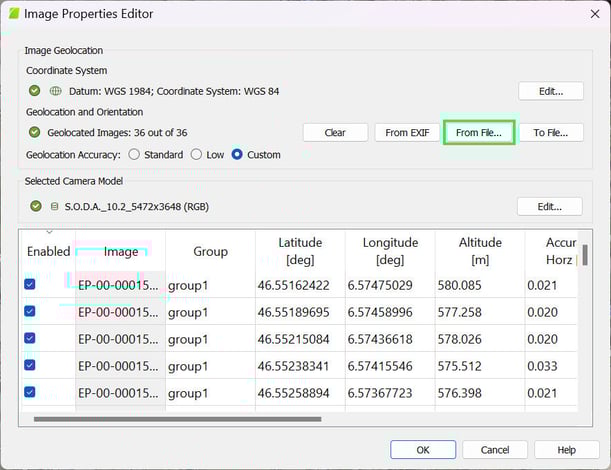Click the Enabled column header
The width and height of the screenshot is (611, 470).
coord(48,251)
